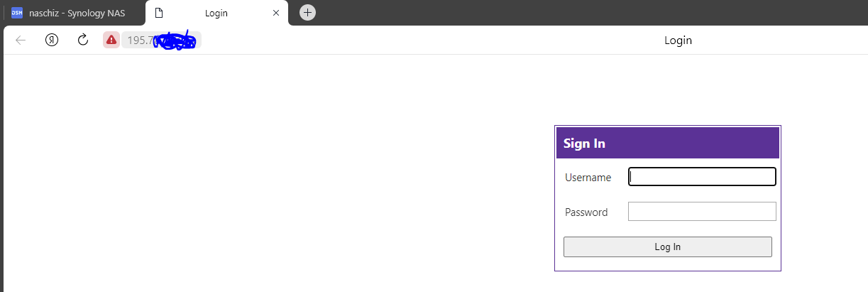Click the red not-secure warning icon
Viewport: 868px width, 292px height.
pyautogui.click(x=111, y=40)
